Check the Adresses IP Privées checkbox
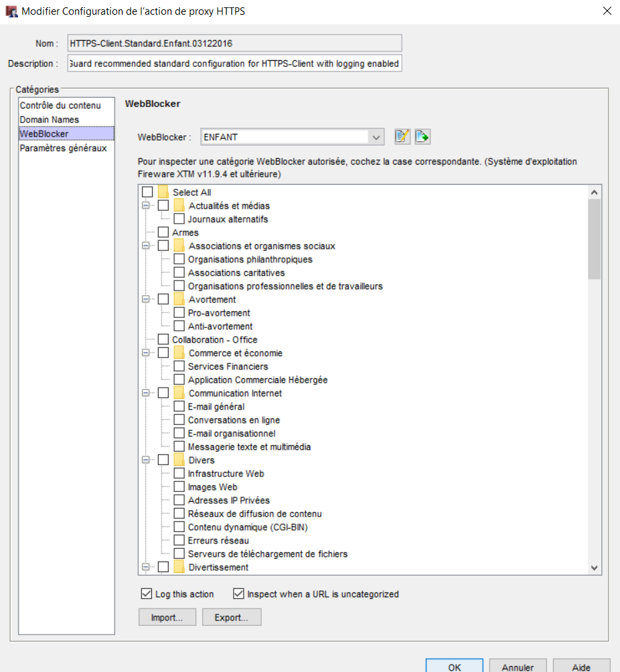 [x=179, y=500]
